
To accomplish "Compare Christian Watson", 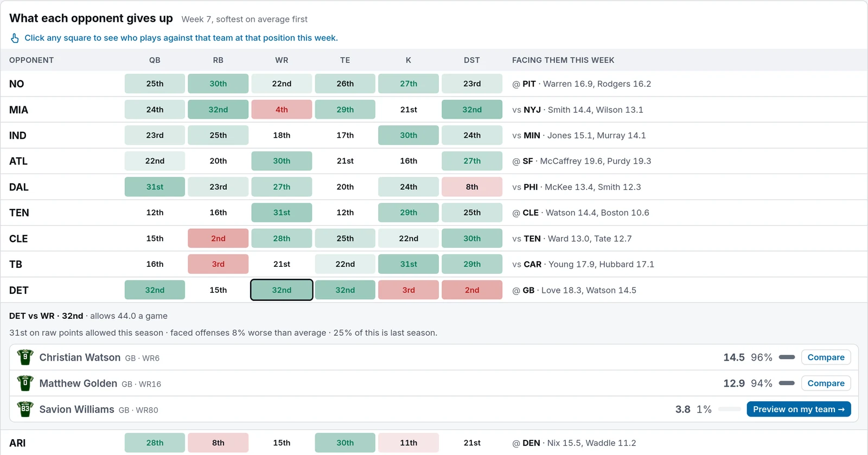I will coord(826,357).
